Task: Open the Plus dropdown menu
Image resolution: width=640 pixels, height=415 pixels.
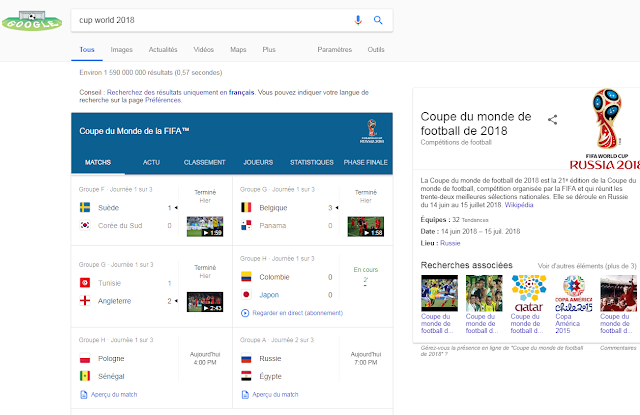Action: coord(269,49)
